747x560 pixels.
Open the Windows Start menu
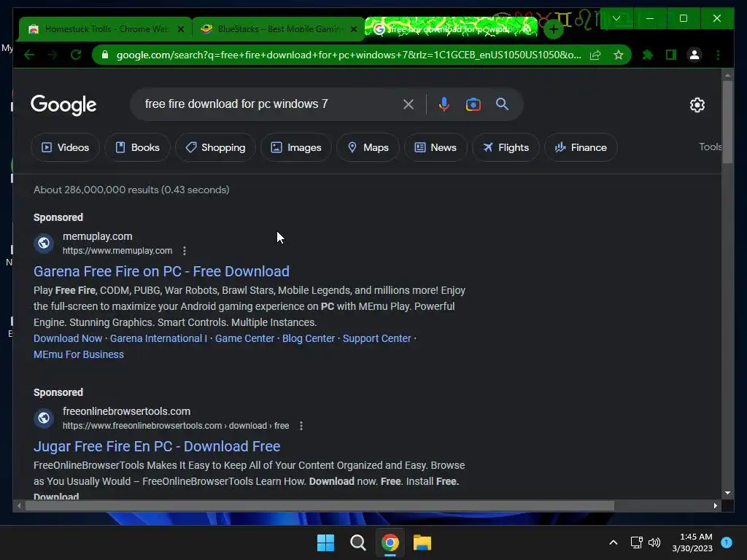(x=326, y=542)
